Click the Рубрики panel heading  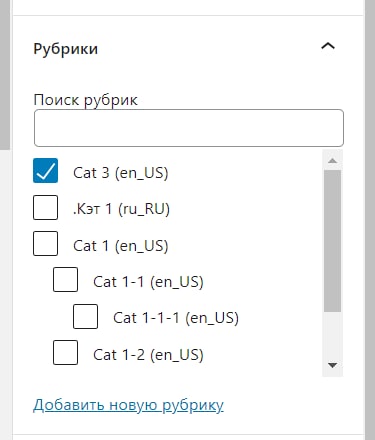[66, 49]
